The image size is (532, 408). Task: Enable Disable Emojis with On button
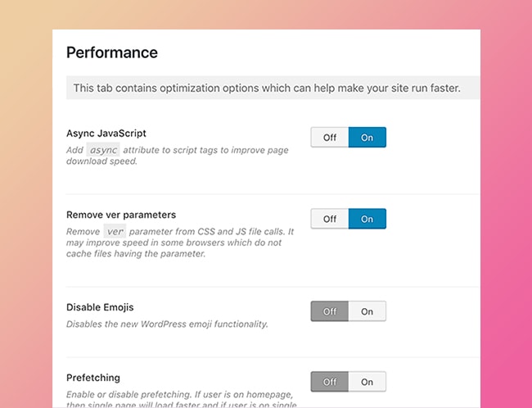coord(367,311)
